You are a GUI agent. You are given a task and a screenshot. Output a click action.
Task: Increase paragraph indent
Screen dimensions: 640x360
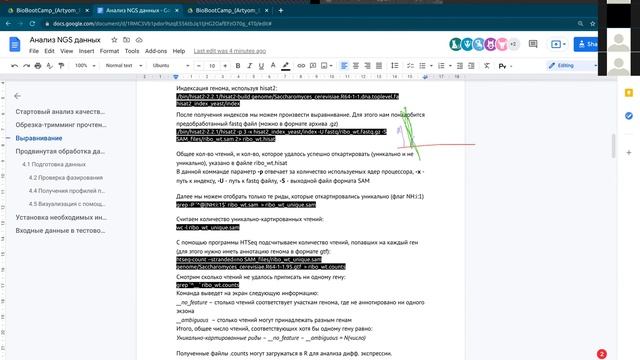471,66
